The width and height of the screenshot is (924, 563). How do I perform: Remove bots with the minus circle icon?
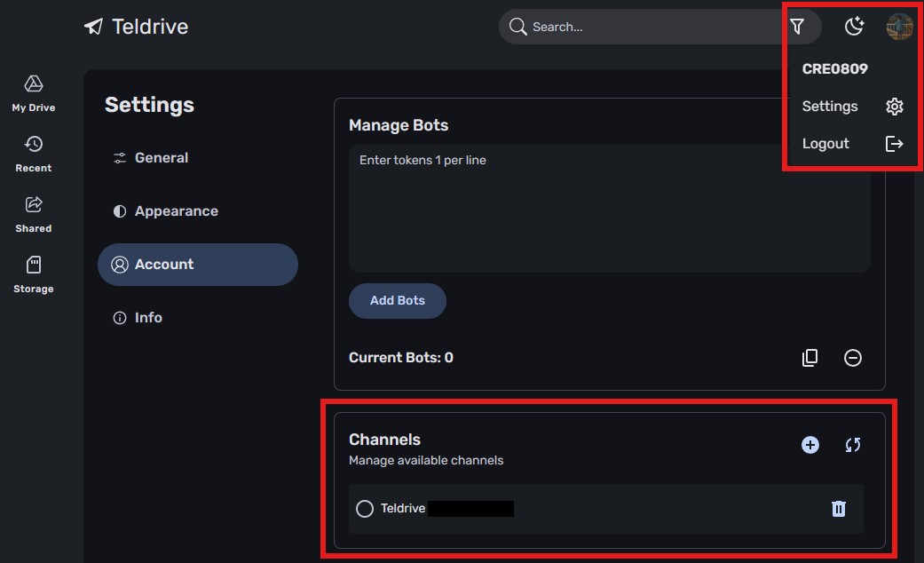pos(852,357)
